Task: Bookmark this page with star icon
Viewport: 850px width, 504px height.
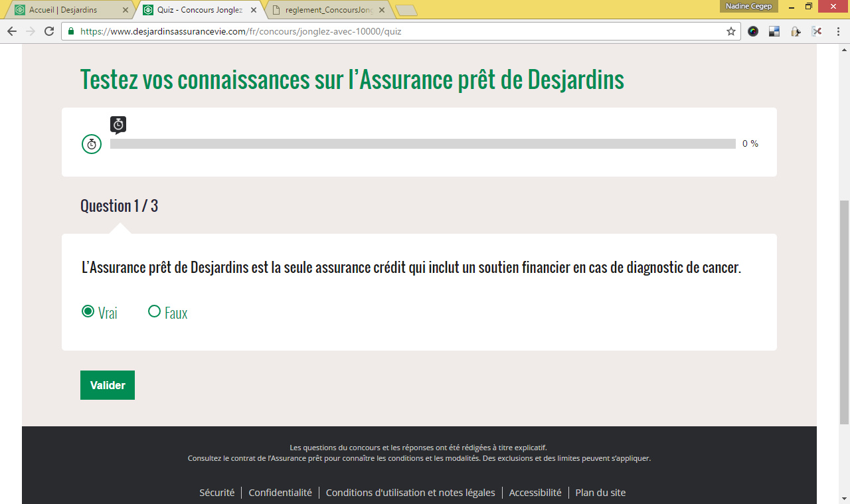Action: tap(731, 31)
